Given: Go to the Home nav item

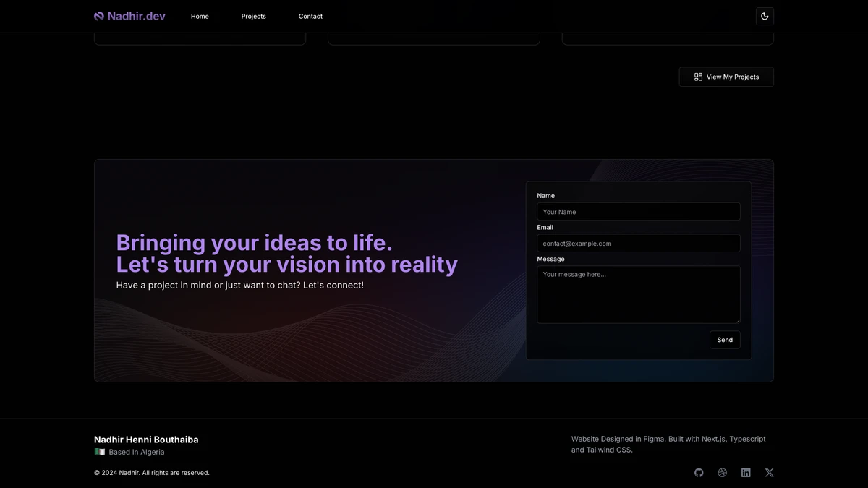Looking at the screenshot, I should tap(200, 16).
